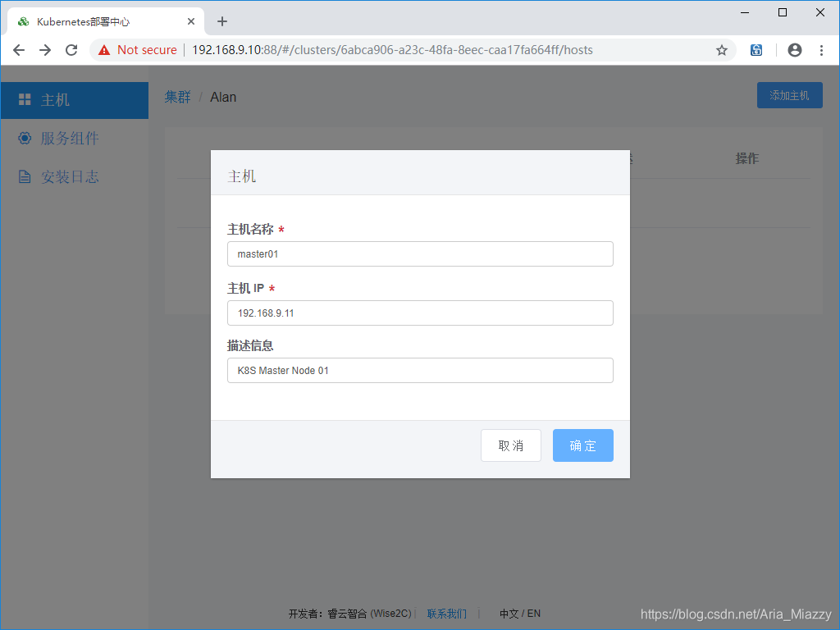Click the 主机 IP field with 192.168.9.11
This screenshot has width=840, height=630.
coord(420,313)
